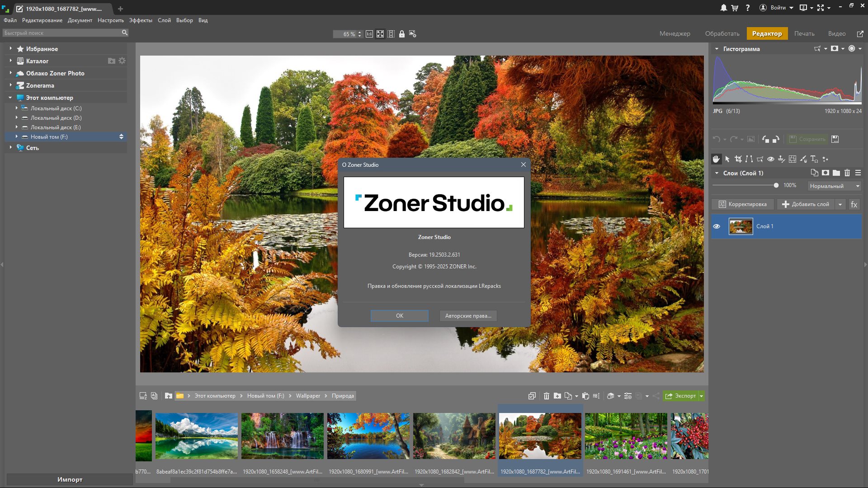Click the Авторские права button

tap(468, 316)
